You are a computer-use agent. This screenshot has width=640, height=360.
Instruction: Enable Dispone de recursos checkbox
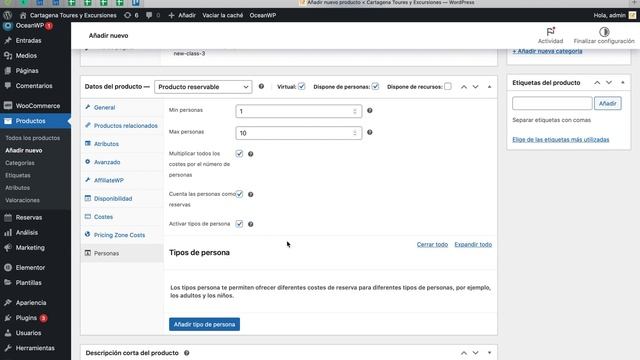coord(448,87)
